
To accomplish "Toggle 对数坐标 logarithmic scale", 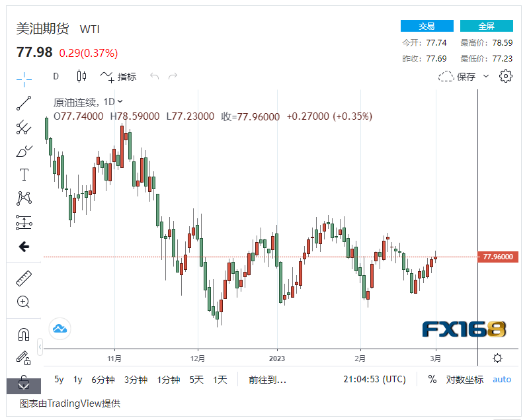I will pyautogui.click(x=465, y=380).
